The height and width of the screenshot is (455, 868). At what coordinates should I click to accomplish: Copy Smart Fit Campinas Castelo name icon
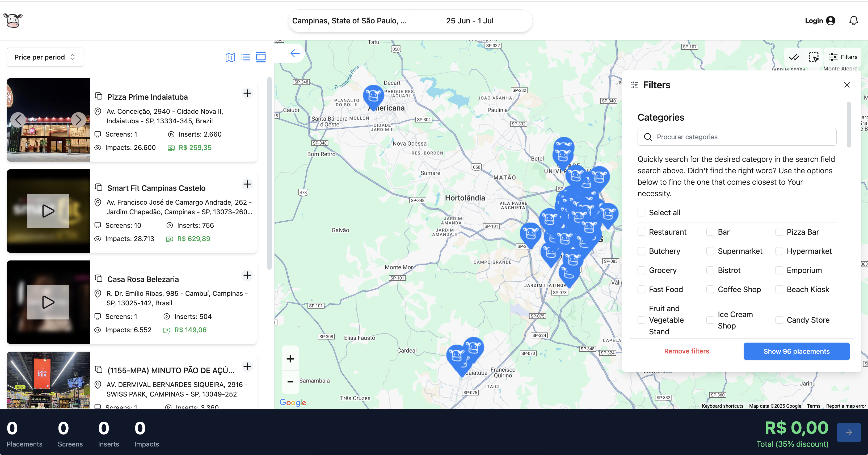coord(98,187)
